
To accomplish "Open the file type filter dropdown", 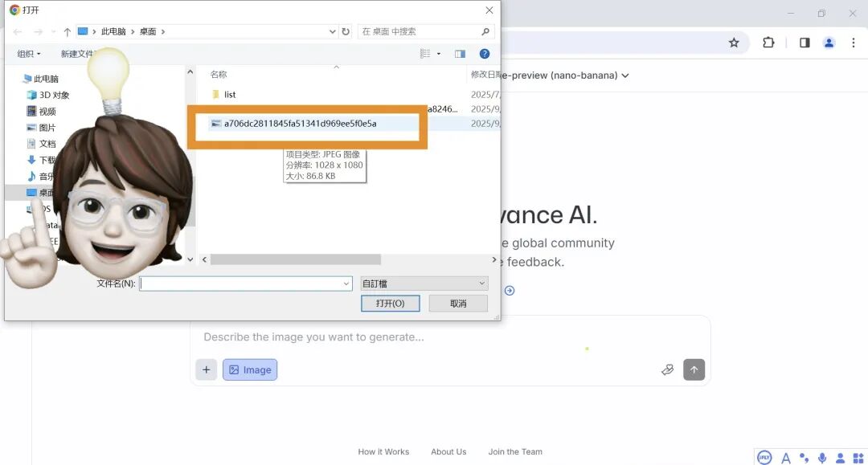I will point(424,283).
